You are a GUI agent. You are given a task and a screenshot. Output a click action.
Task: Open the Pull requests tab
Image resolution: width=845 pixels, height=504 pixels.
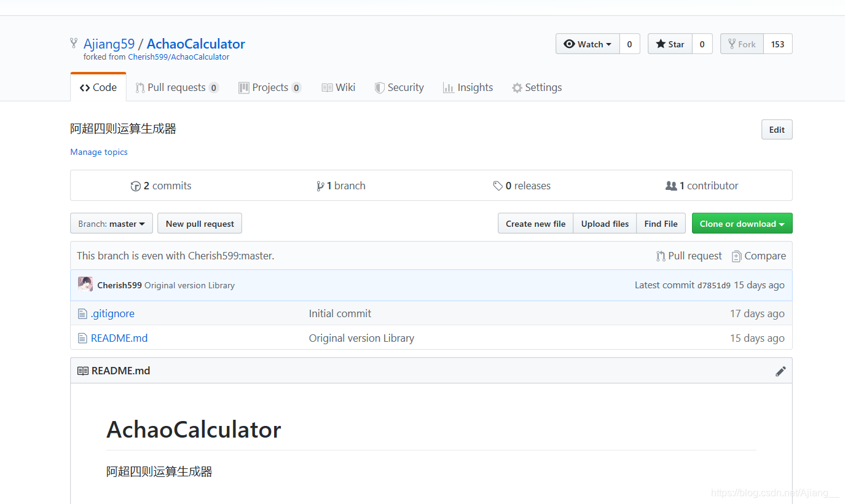tap(177, 87)
